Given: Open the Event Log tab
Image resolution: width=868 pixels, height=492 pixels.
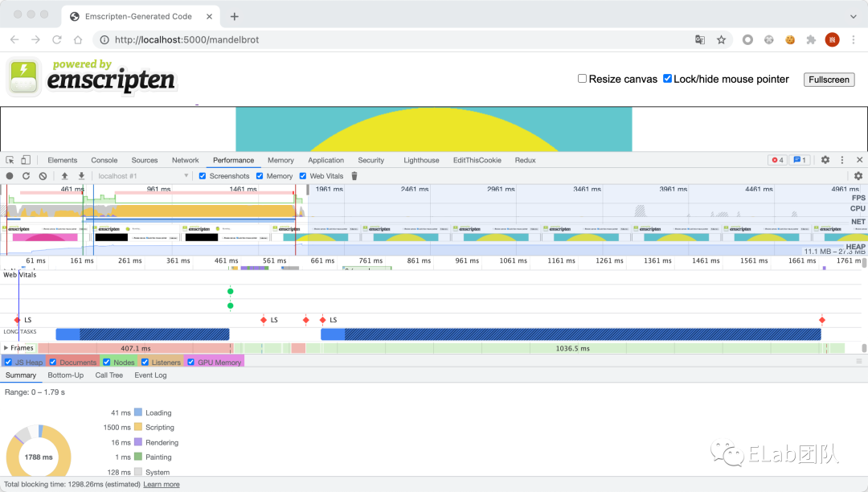Looking at the screenshot, I should [150, 375].
